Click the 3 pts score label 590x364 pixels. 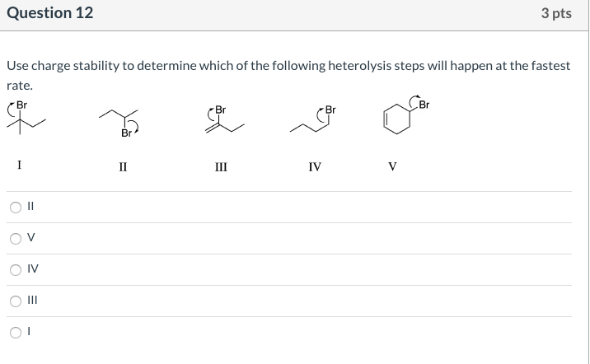click(x=556, y=13)
